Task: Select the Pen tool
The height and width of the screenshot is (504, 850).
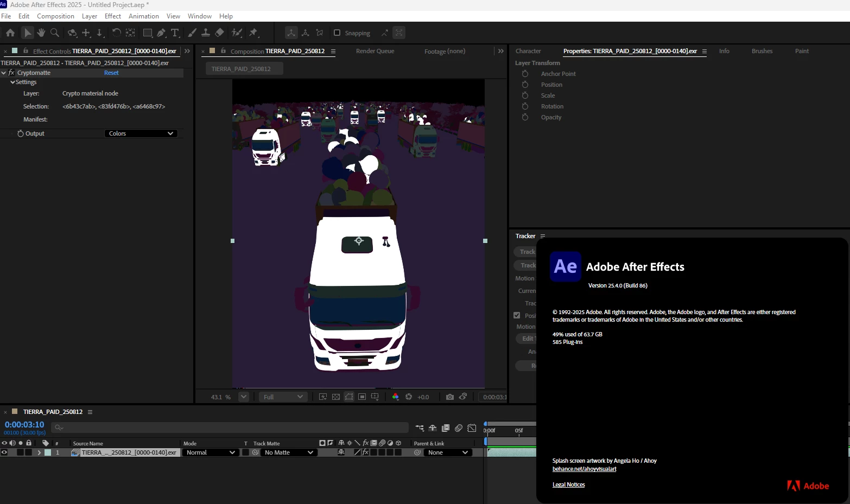Action: [x=161, y=33]
